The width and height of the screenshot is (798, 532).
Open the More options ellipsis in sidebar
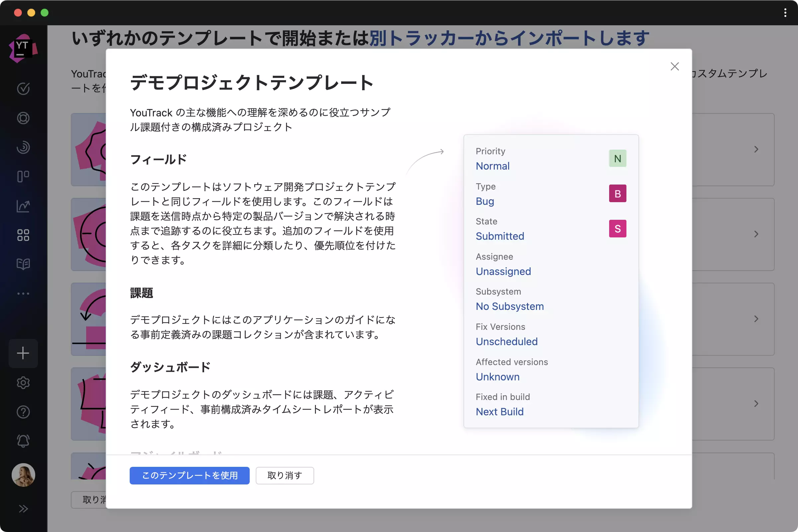click(x=23, y=294)
